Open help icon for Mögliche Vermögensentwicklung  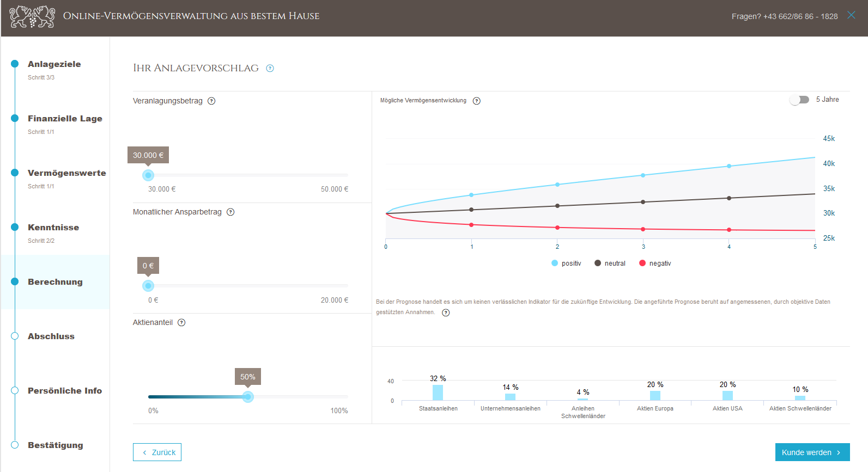[x=476, y=101]
